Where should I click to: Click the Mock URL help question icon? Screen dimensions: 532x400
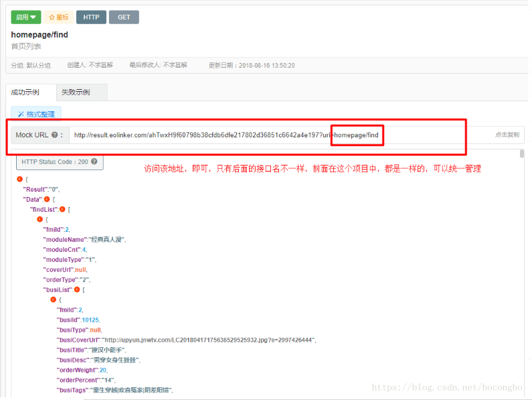pyautogui.click(x=55, y=135)
